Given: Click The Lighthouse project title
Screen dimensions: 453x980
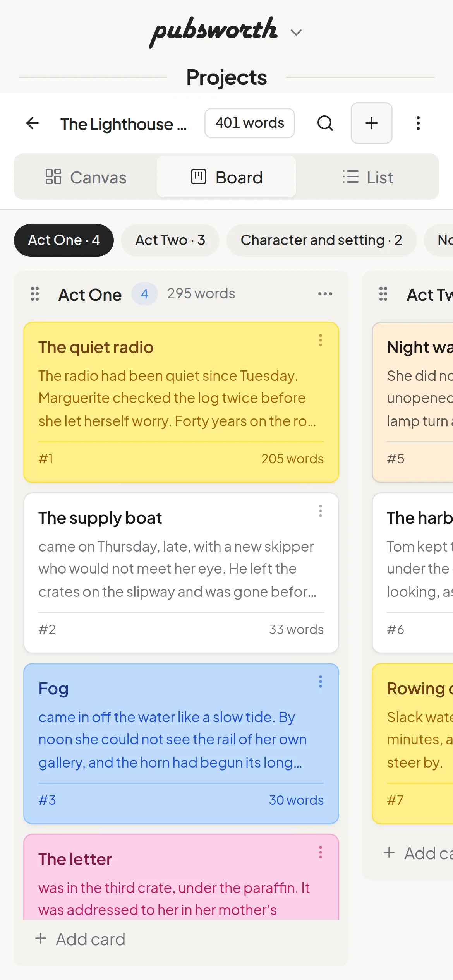Looking at the screenshot, I should [x=124, y=125].
